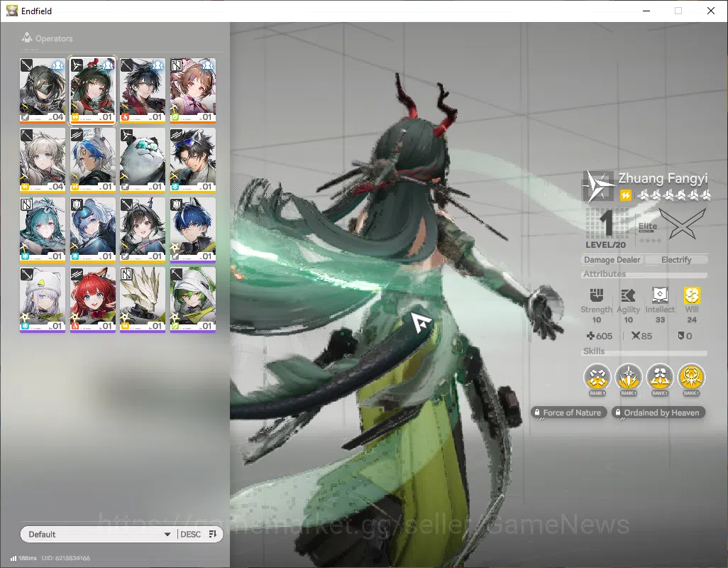The height and width of the screenshot is (568, 728).
Task: Click the Intellect attribute icon
Action: point(660,295)
